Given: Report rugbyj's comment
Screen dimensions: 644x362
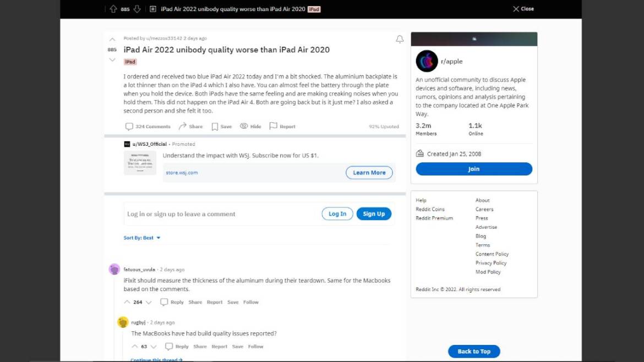Looking at the screenshot, I should [x=219, y=347].
